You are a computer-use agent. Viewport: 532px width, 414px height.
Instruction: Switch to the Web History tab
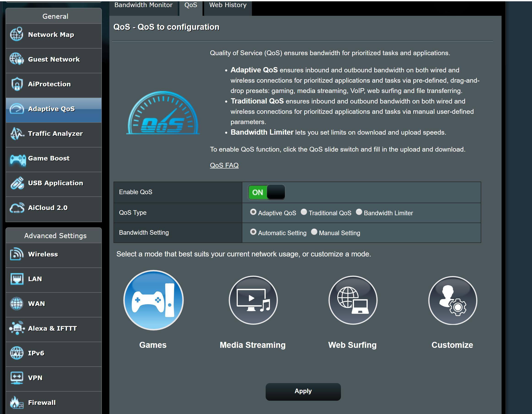[227, 5]
